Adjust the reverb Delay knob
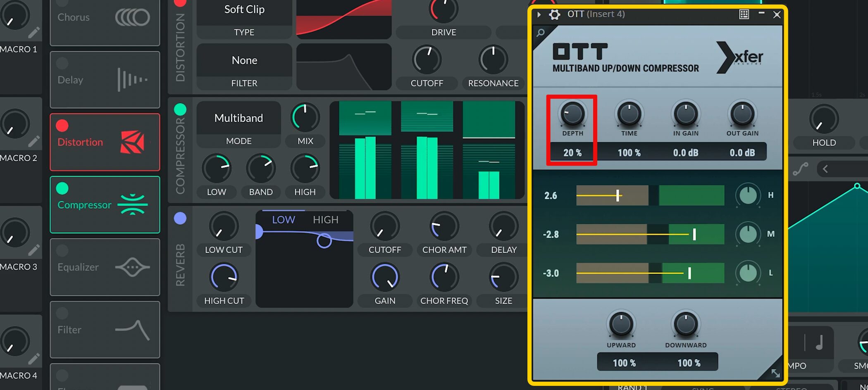This screenshot has height=390, width=868. (503, 227)
